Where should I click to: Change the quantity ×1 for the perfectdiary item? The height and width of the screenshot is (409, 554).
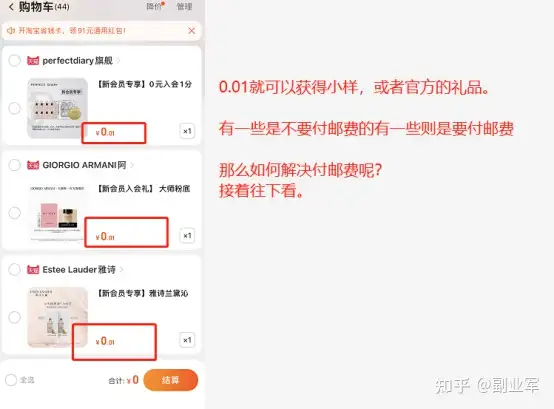coord(187,131)
